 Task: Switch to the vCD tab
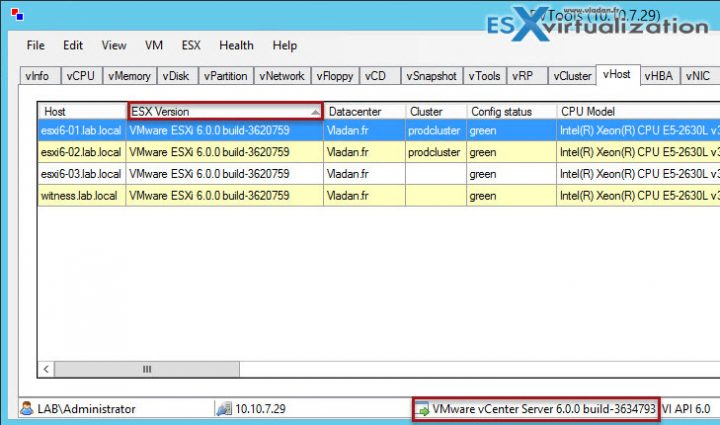380,76
